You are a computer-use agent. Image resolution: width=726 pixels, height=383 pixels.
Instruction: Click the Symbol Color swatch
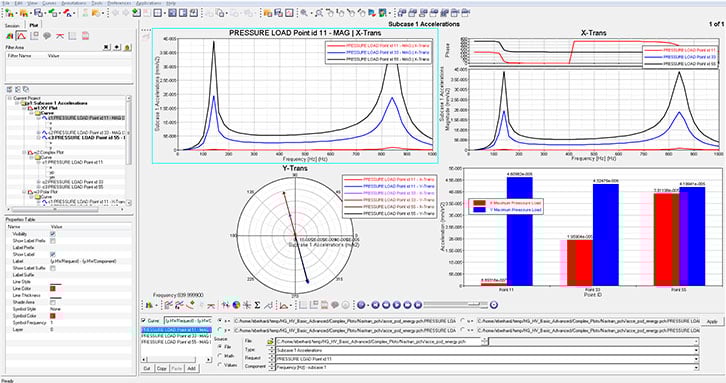[53, 316]
